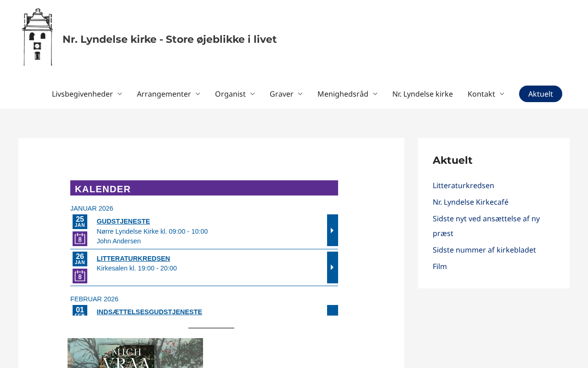
Task: Open Sidste nummer af kirkebladet link
Action: [x=484, y=250]
